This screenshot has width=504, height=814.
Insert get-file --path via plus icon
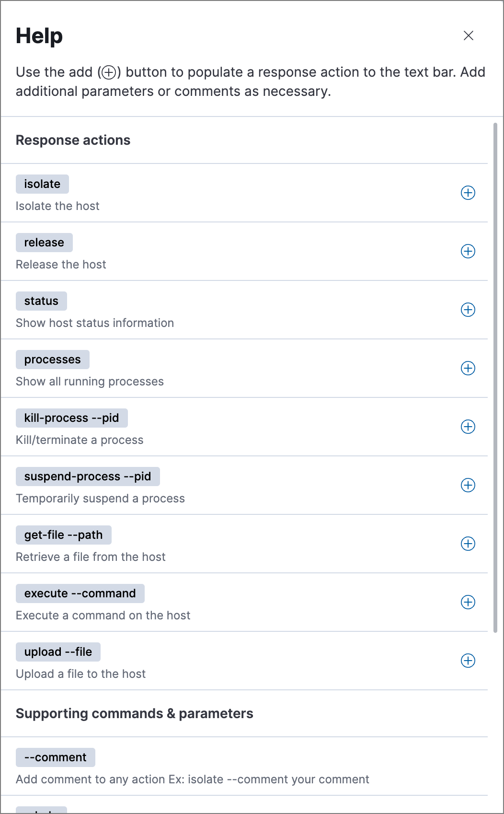click(x=468, y=544)
